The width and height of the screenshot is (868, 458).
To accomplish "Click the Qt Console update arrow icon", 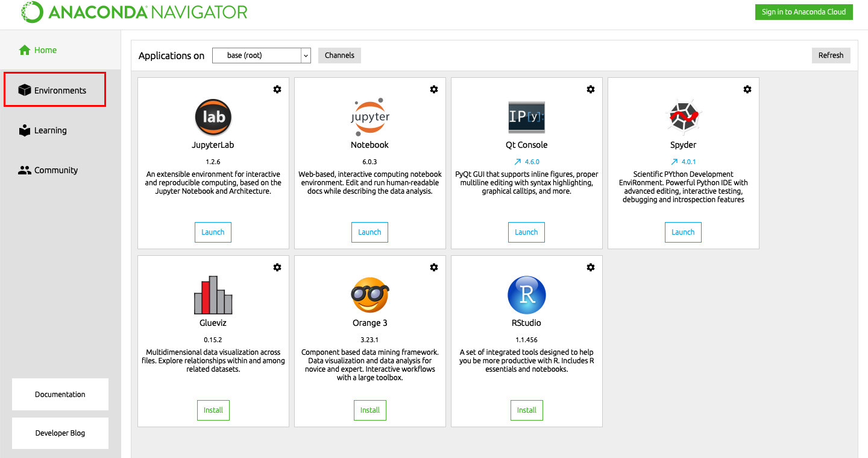I will tap(517, 162).
